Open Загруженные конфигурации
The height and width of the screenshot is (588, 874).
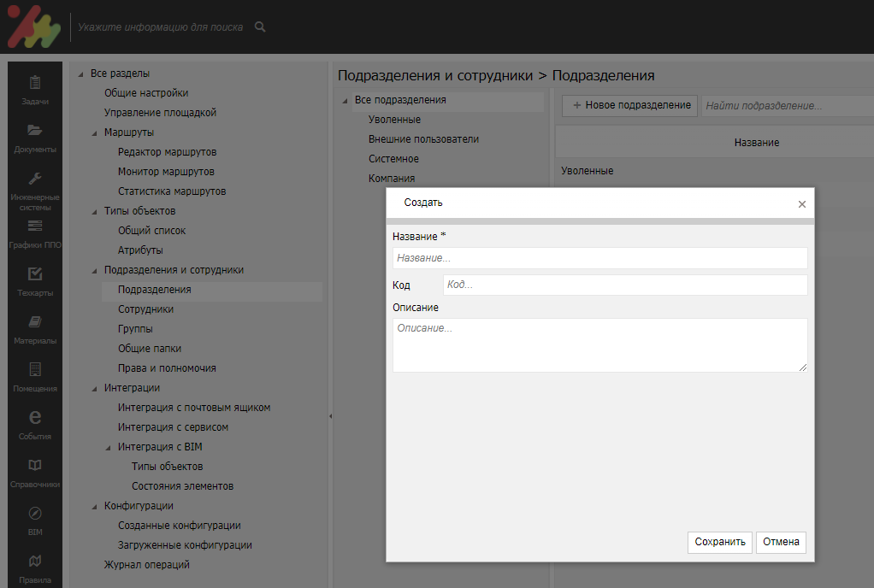tap(185, 545)
